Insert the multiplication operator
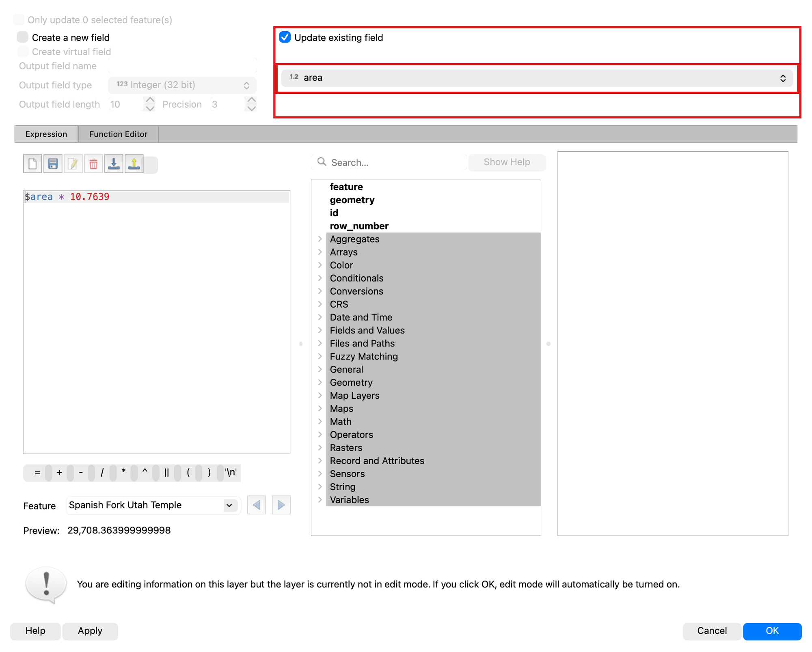Image resolution: width=812 pixels, height=652 pixels. coord(123,472)
